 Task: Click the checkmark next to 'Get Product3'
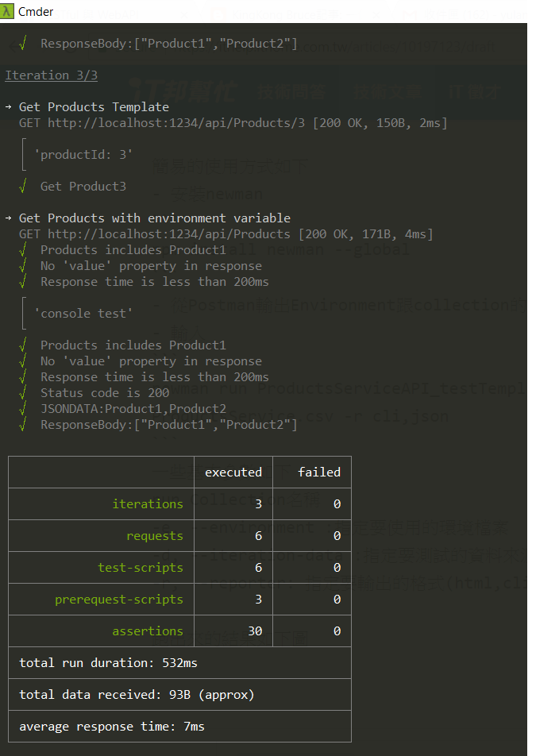(x=22, y=186)
